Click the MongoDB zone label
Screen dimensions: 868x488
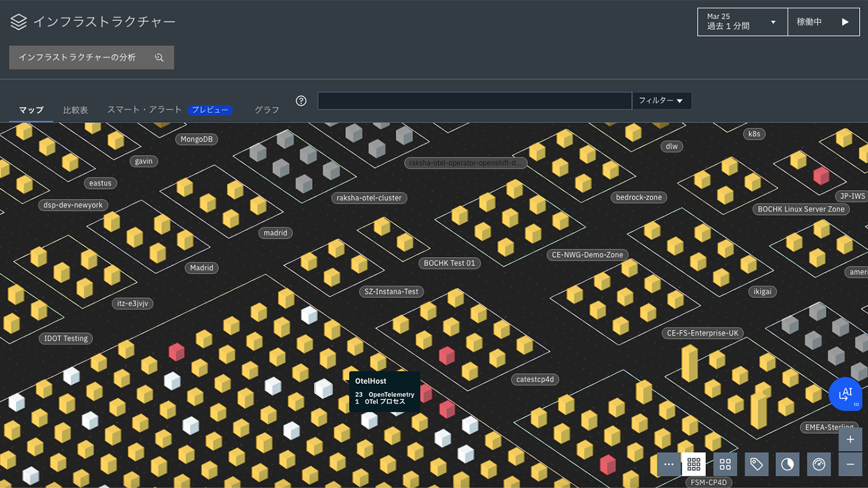[x=196, y=139]
